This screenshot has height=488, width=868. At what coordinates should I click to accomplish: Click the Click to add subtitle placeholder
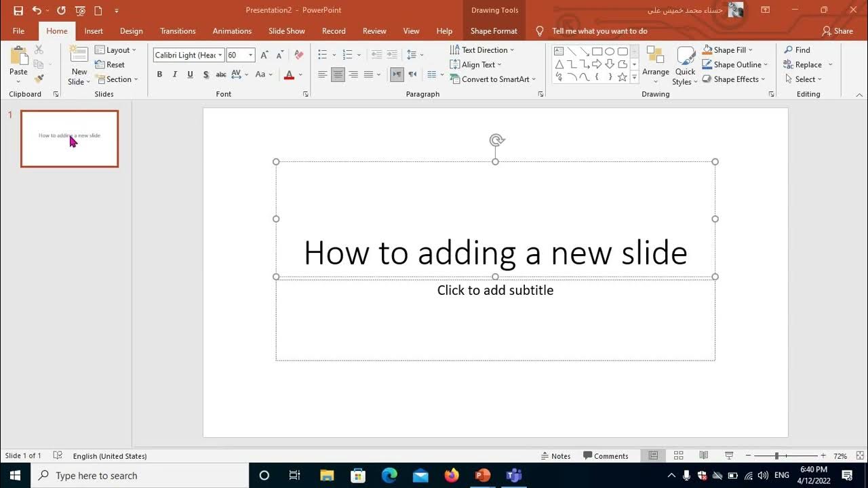[495, 290]
